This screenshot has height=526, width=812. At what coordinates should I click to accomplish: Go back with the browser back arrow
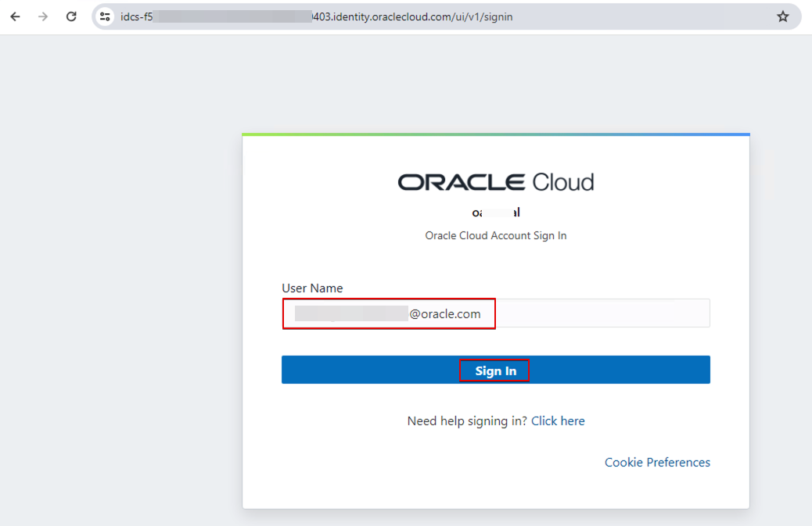pyautogui.click(x=16, y=16)
